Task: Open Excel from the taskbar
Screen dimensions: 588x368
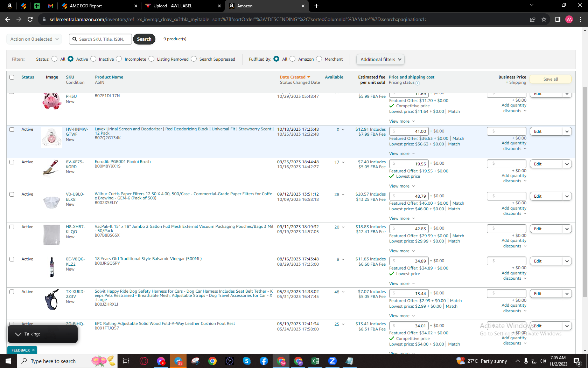Action: (315, 361)
